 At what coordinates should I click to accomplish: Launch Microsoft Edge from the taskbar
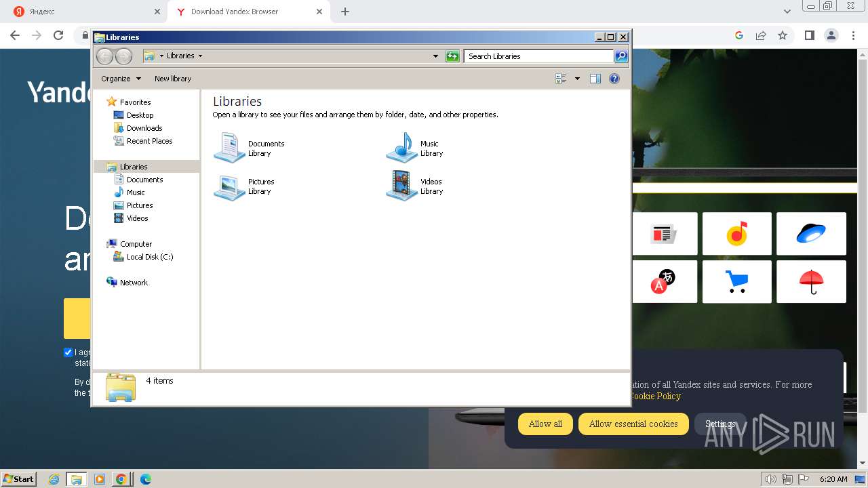tap(145, 479)
